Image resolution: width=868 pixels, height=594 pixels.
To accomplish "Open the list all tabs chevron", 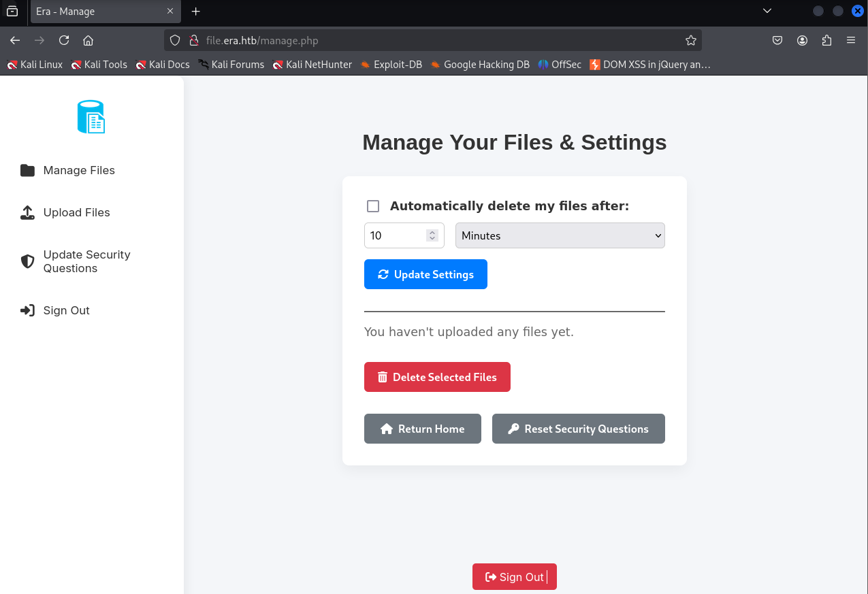I will [767, 11].
